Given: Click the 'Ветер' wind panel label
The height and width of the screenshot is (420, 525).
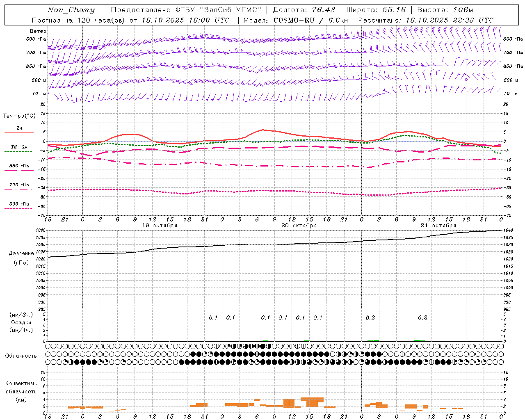Looking at the screenshot, I should point(38,31).
